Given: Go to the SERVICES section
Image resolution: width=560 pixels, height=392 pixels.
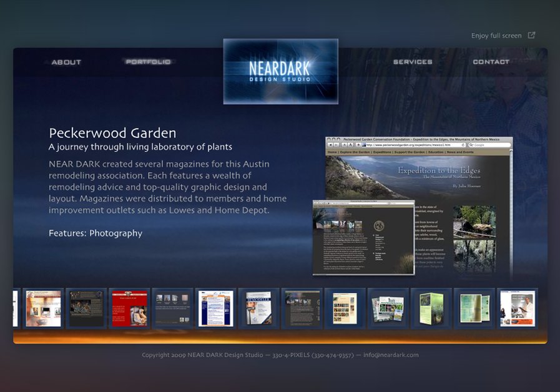Looking at the screenshot, I should point(413,62).
